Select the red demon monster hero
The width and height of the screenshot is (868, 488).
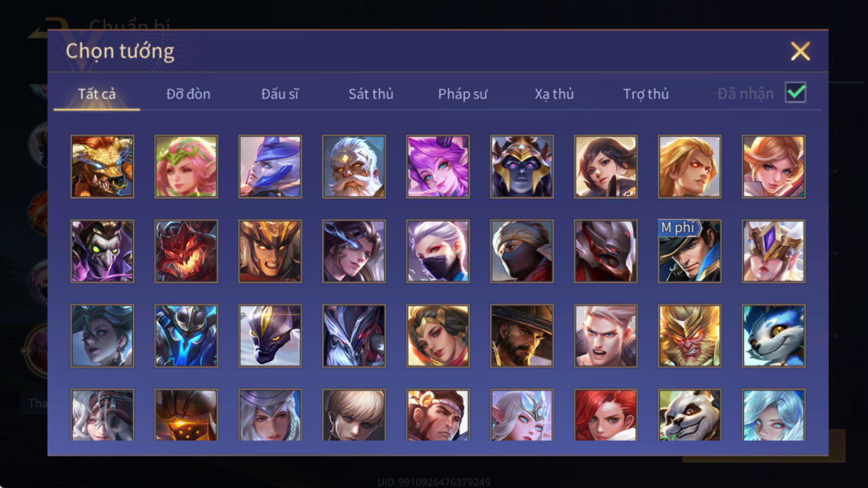[x=186, y=251]
